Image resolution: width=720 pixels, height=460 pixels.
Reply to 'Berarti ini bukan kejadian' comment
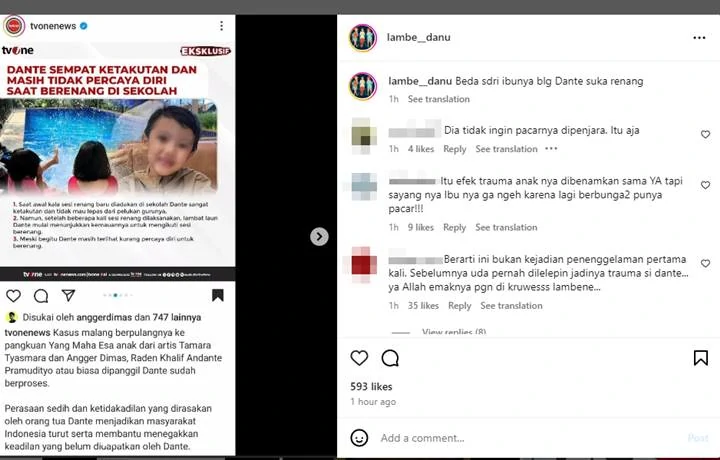pos(460,306)
